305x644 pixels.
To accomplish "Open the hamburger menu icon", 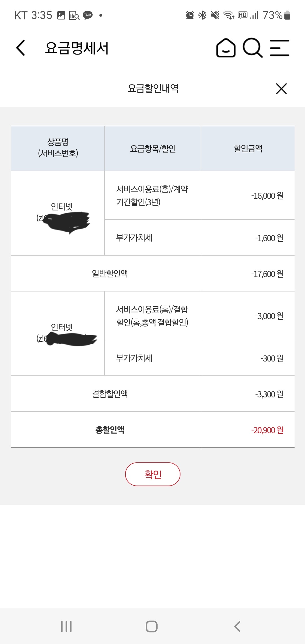I will (279, 48).
